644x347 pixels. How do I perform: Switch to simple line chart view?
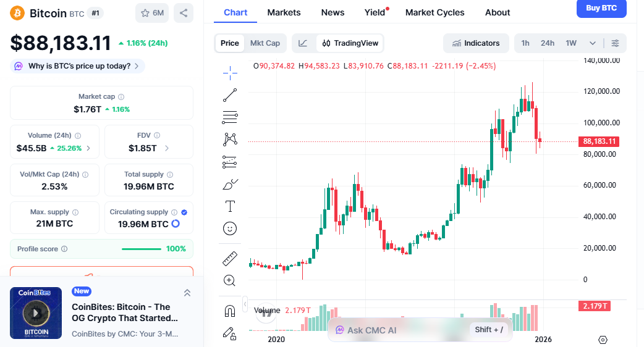click(303, 43)
